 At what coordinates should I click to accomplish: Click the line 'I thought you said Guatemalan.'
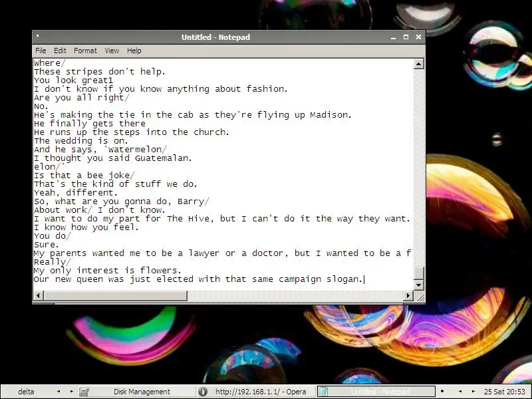112,158
